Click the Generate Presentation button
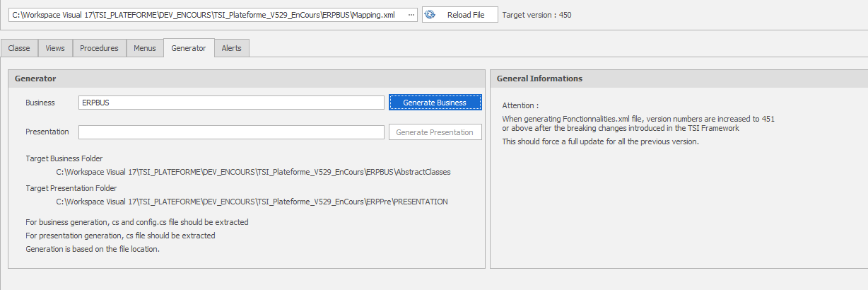 (x=435, y=132)
